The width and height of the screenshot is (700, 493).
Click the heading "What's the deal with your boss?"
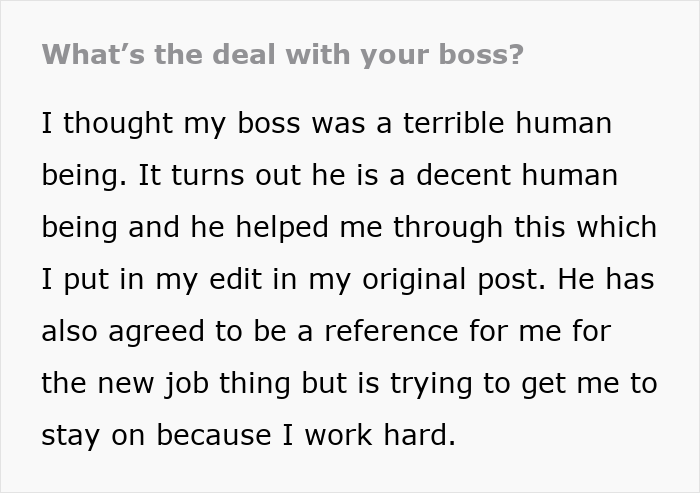[x=282, y=54]
